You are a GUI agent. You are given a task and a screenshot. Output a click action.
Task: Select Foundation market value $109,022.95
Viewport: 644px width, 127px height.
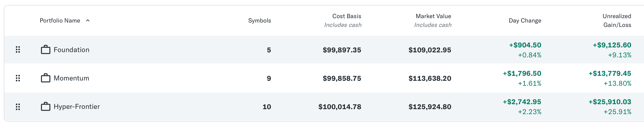(430, 50)
